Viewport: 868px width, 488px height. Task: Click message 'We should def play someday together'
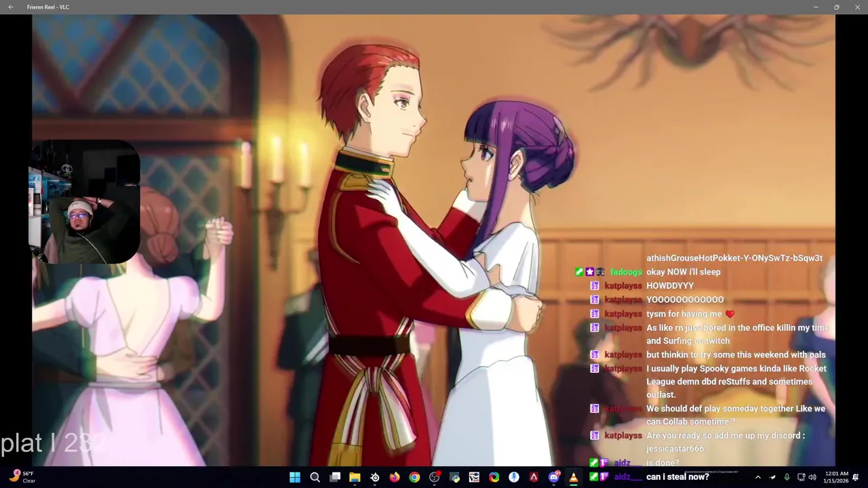(736, 415)
